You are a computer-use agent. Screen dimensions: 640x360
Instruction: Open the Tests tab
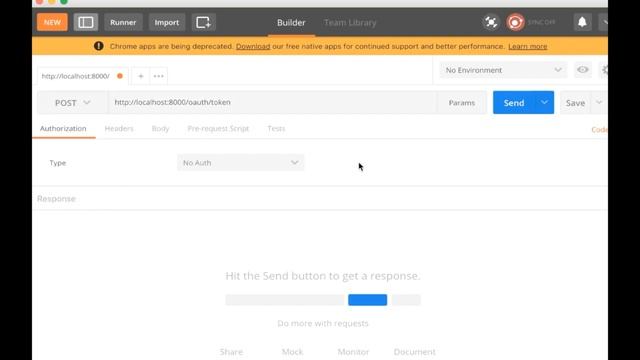coord(276,129)
